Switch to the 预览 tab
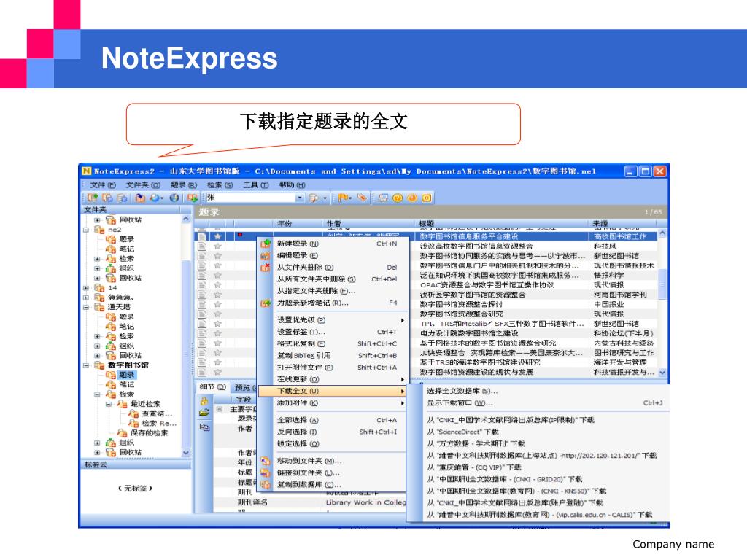The height and width of the screenshot is (560, 747). (244, 388)
